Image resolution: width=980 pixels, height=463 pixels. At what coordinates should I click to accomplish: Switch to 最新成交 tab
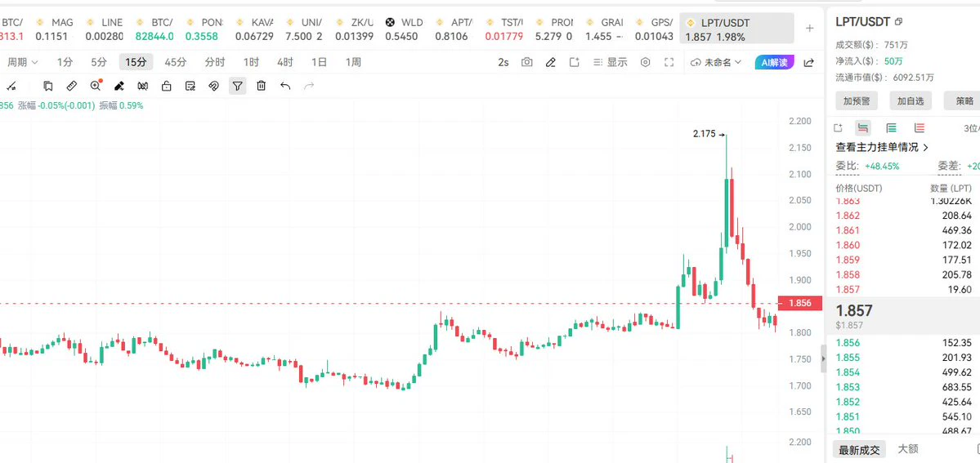tap(859, 449)
